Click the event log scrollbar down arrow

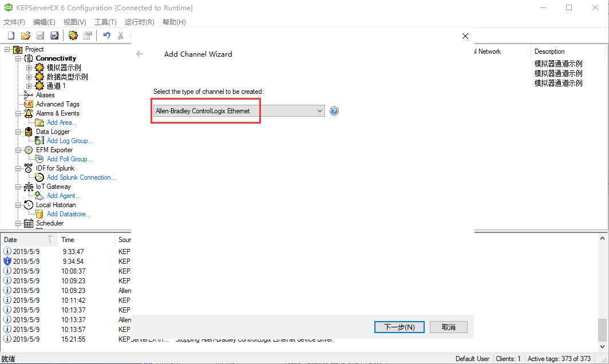602,347
